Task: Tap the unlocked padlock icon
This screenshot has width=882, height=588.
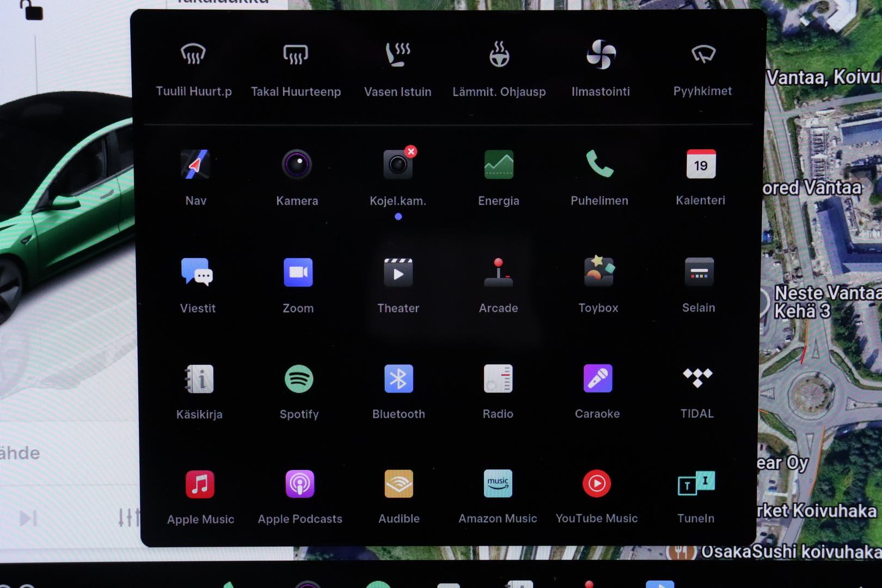Action: pyautogui.click(x=32, y=10)
